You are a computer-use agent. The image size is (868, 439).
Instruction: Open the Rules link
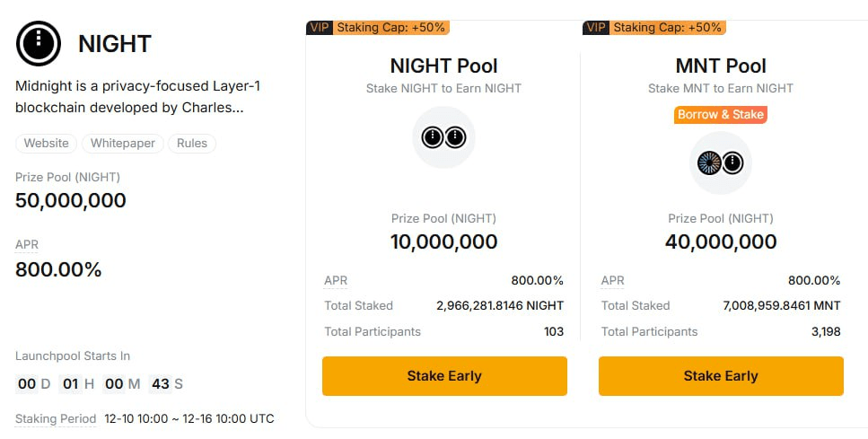pyautogui.click(x=192, y=144)
